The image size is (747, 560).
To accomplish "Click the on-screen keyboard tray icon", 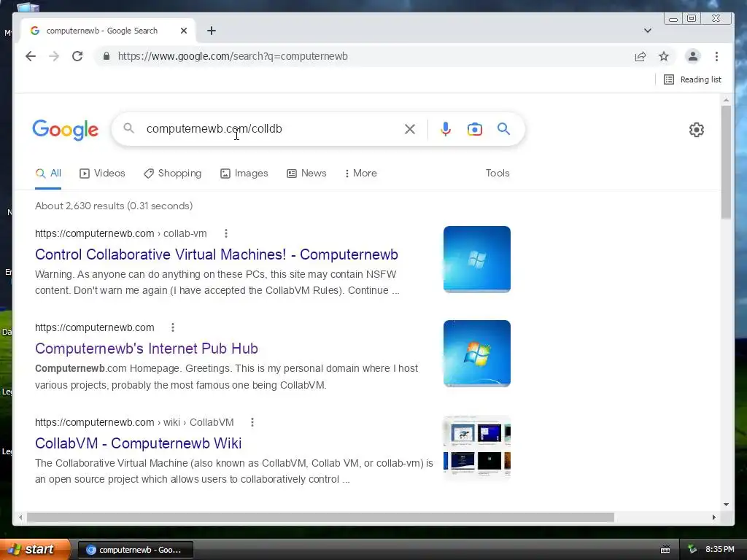I will (665, 550).
